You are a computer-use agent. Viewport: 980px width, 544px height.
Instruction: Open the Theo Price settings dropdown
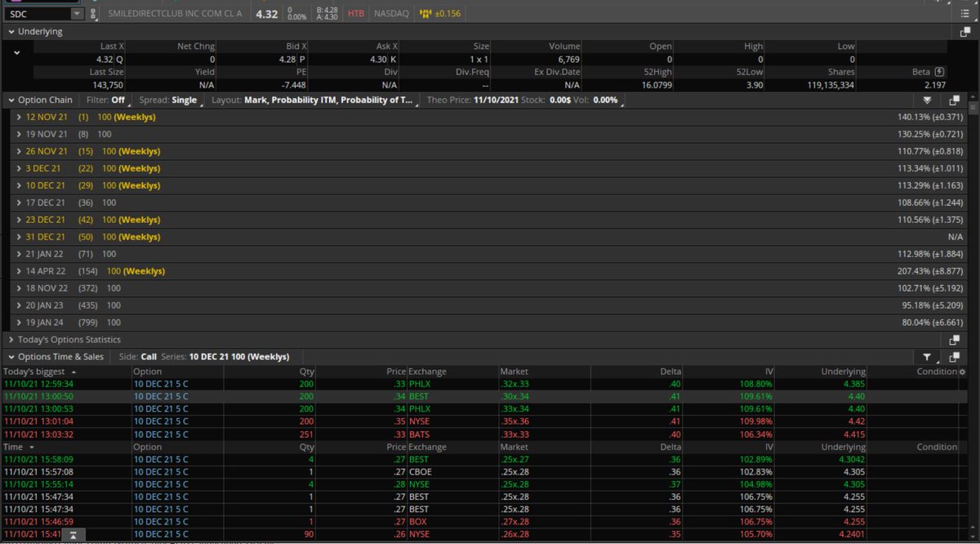point(526,100)
